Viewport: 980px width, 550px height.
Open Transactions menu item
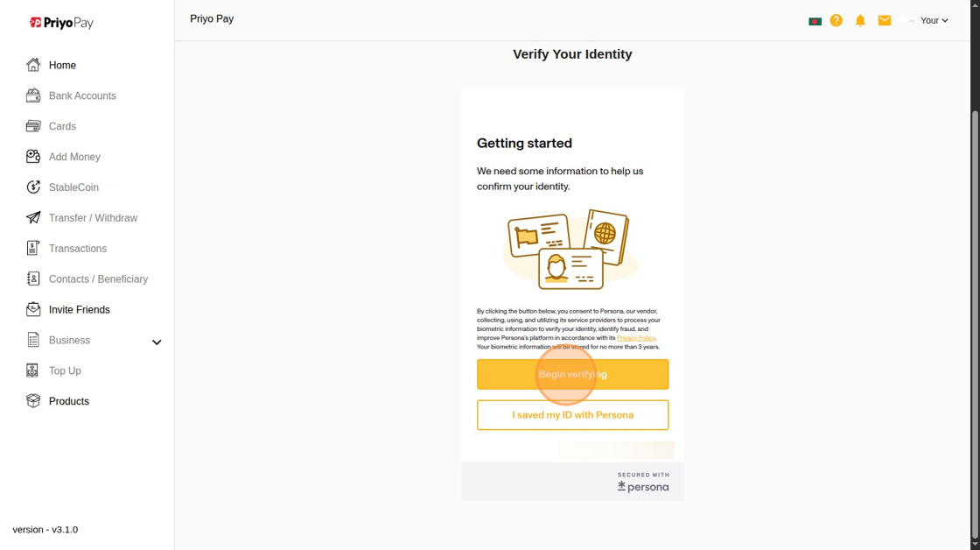coord(77,249)
